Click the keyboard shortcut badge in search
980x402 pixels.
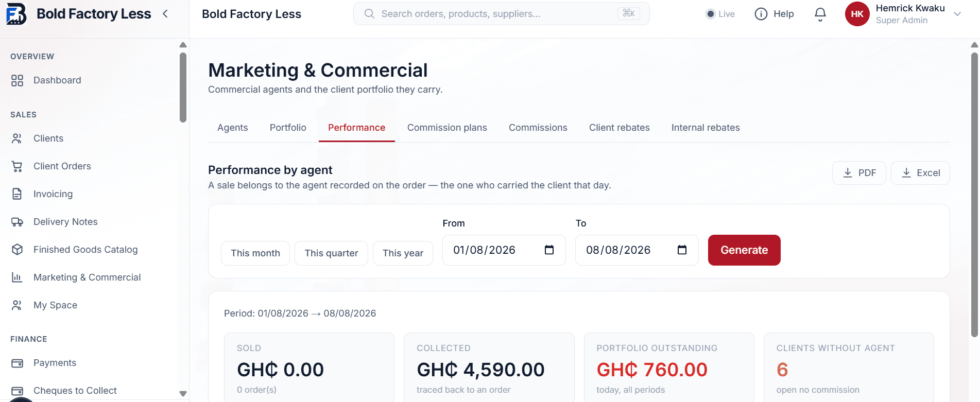coord(628,13)
